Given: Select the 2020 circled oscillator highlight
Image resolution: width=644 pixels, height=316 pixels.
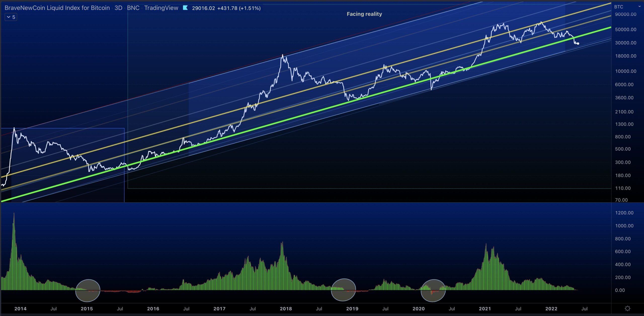Looking at the screenshot, I should (433, 290).
